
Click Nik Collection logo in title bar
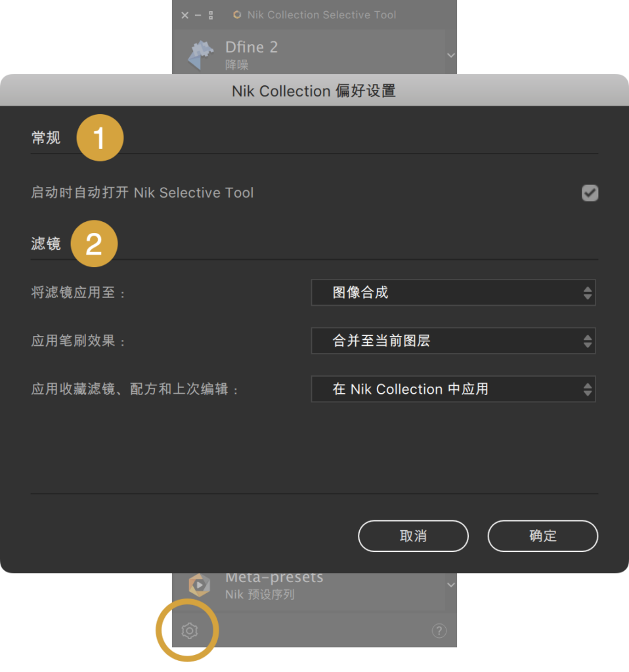[x=236, y=15]
